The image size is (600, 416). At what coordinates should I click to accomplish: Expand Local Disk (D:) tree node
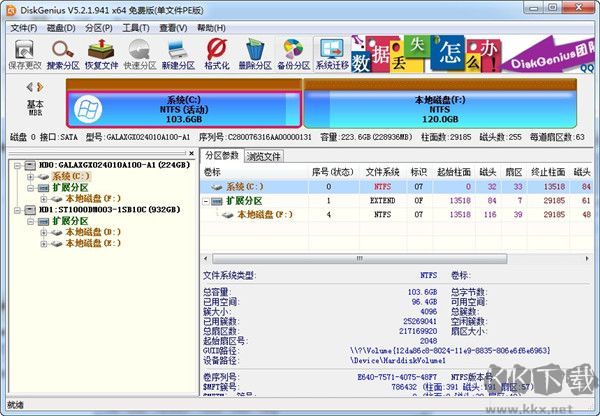coord(43,232)
